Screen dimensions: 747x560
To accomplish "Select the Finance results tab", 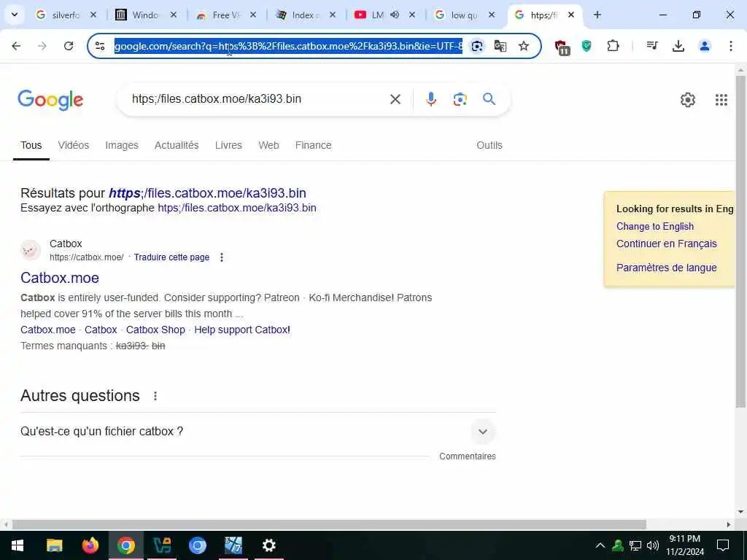I will pos(313,145).
